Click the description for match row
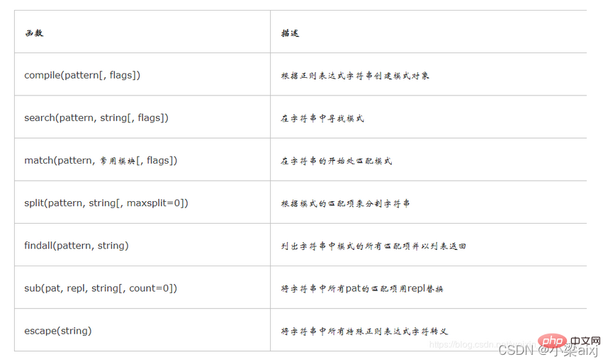608x364 pixels. pyautogui.click(x=337, y=161)
